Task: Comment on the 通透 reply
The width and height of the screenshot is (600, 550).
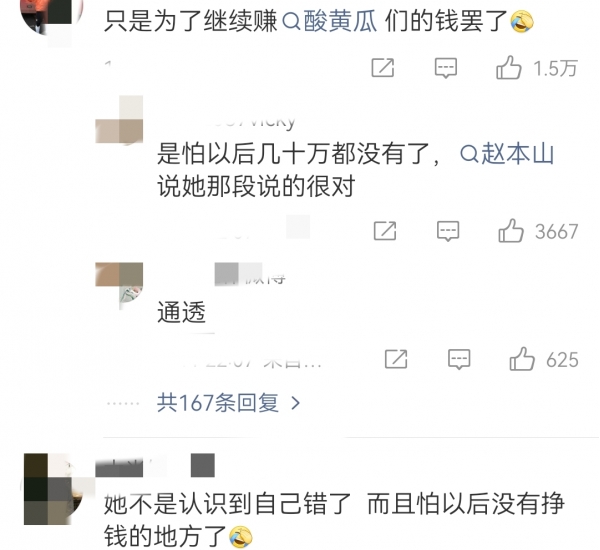Action: [459, 359]
